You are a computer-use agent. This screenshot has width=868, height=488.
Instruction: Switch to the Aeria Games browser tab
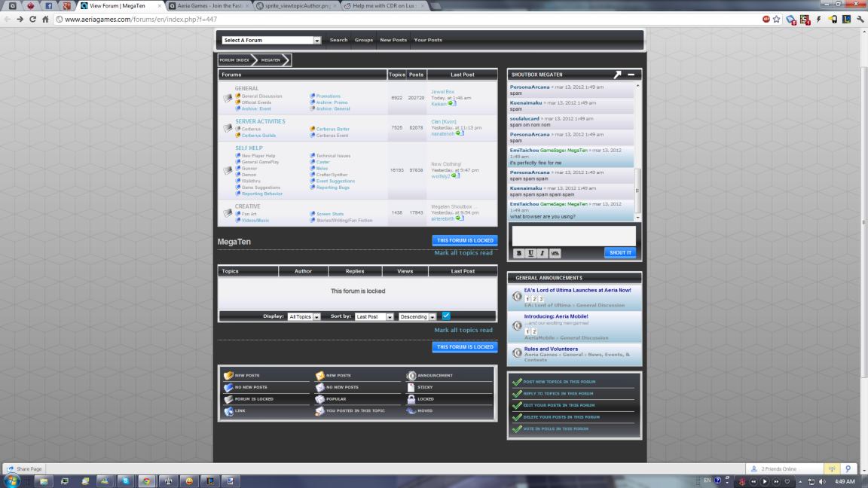pos(208,5)
